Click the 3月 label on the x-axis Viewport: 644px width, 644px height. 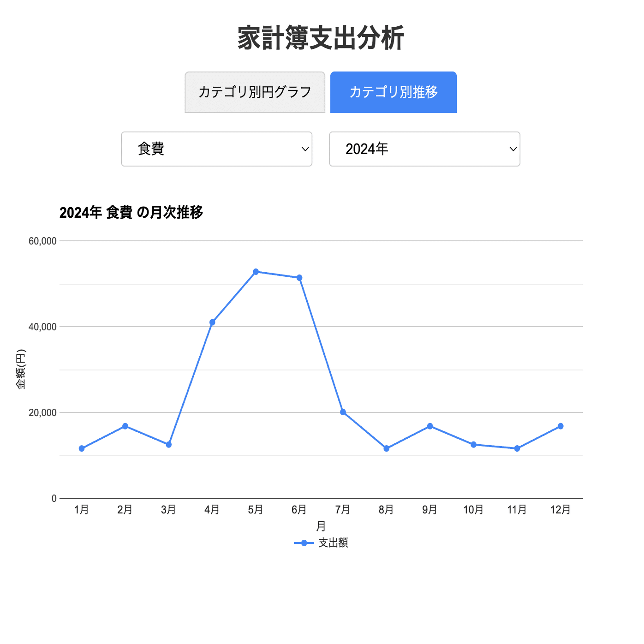coord(168,510)
